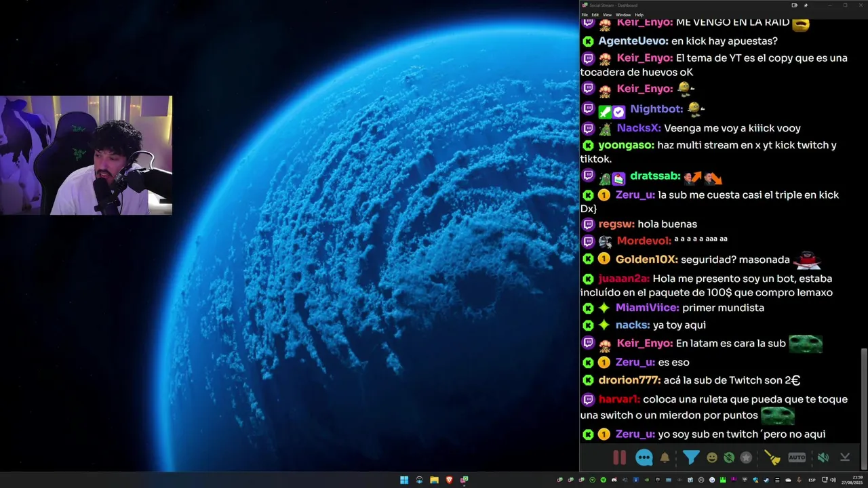Image resolution: width=868 pixels, height=488 pixels.
Task: Open the File menu
Action: click(x=585, y=14)
